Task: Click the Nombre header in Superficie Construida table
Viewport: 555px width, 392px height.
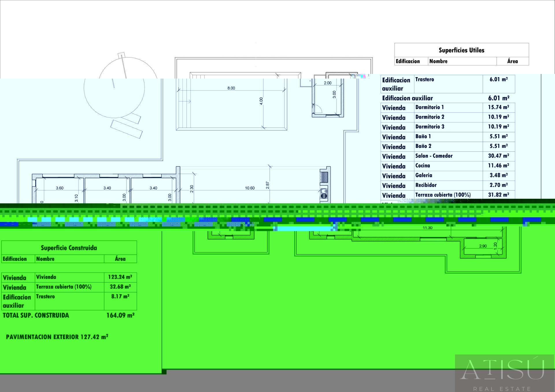Action: [45, 259]
